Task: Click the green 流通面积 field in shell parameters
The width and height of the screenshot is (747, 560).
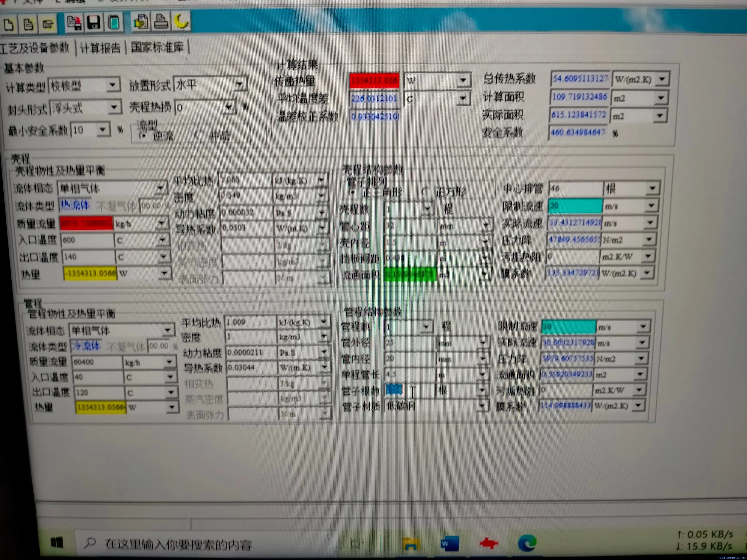Action: 410,274
